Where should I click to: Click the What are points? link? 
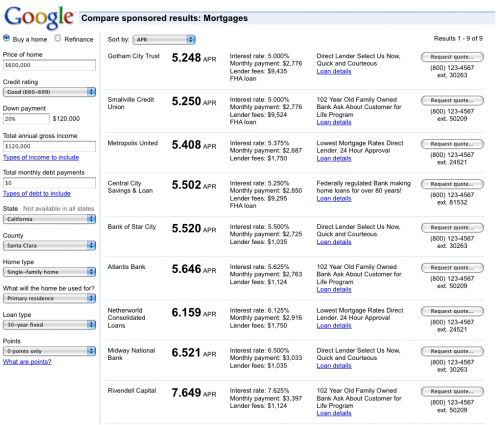27,362
